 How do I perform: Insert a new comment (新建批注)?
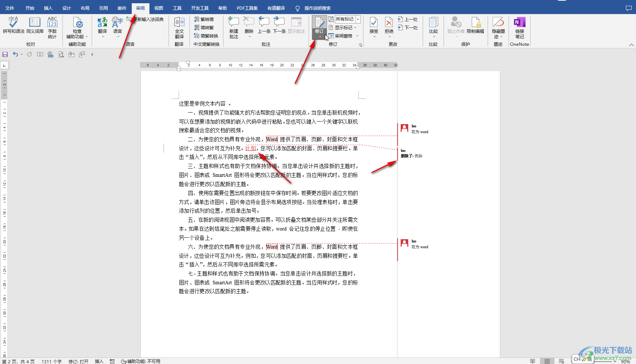(x=234, y=27)
